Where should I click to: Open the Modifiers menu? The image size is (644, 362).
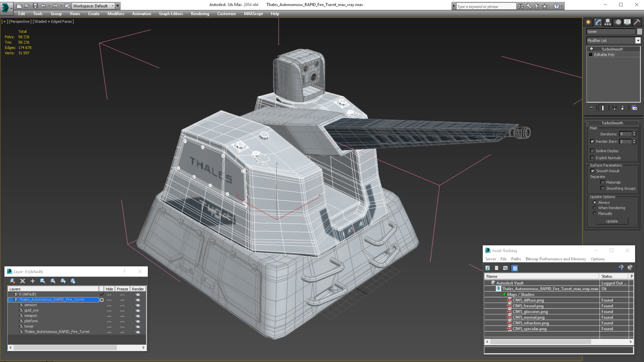coord(116,14)
